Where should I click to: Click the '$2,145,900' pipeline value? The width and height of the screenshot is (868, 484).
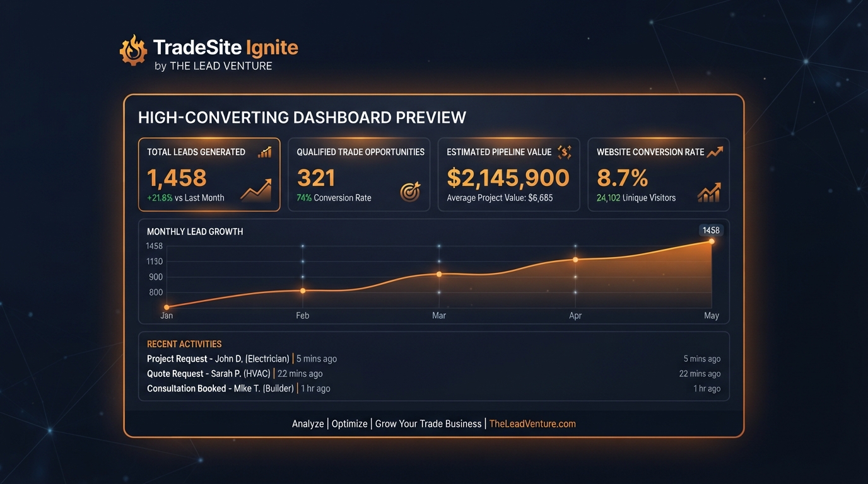tap(508, 178)
